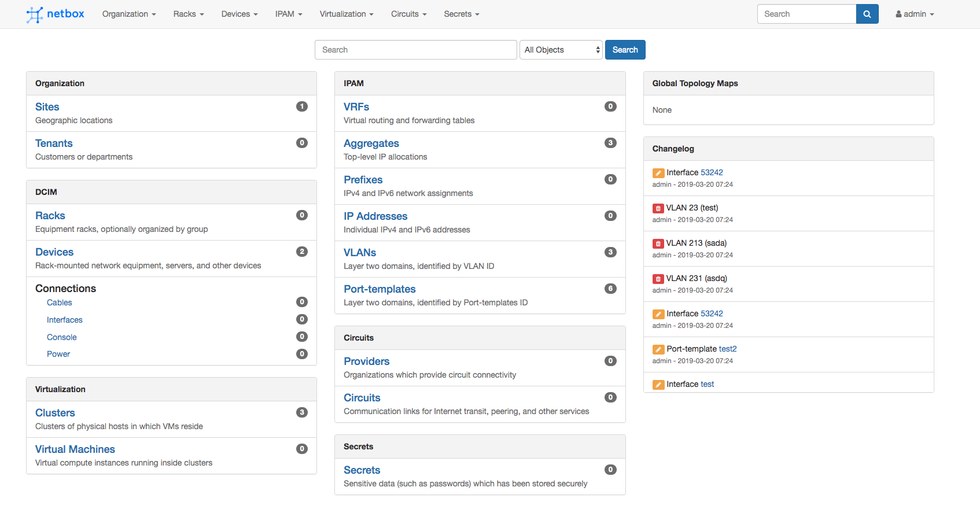
Task: Expand the Organization navbar menu
Action: point(129,14)
